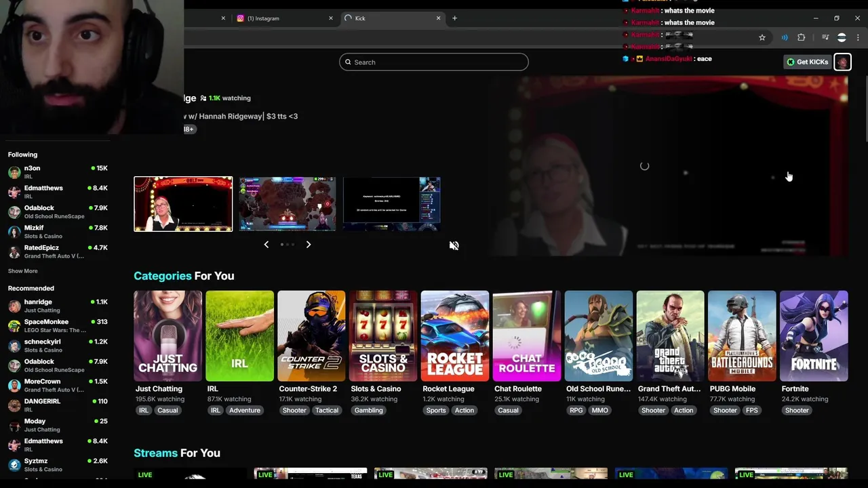Click the FPS tag under PUBG Mobile
The width and height of the screenshot is (868, 488).
point(752,410)
